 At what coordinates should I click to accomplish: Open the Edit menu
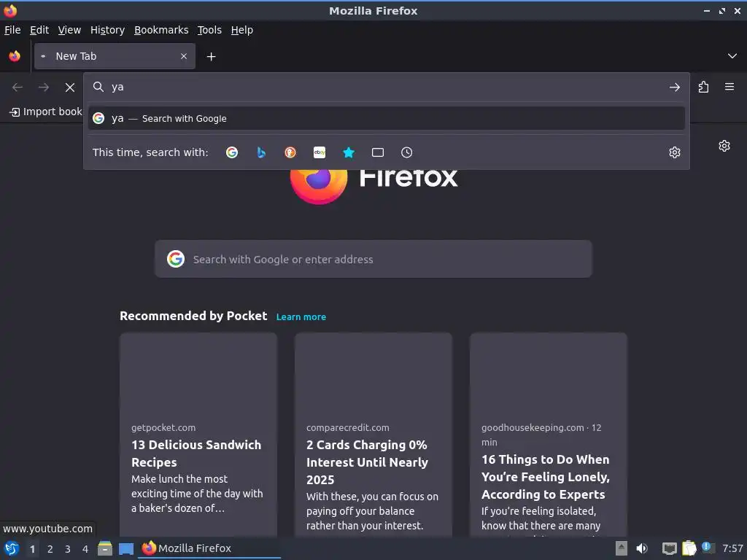tap(39, 30)
